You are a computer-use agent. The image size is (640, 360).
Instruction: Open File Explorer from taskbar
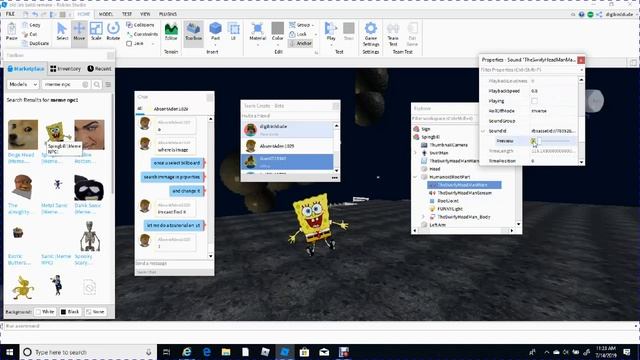click(226, 352)
